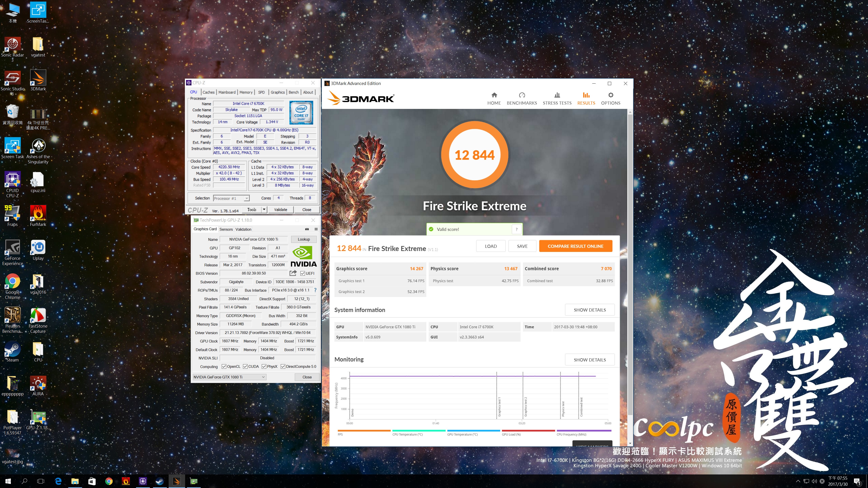Show details for Monitoring
Image resolution: width=868 pixels, height=488 pixels.
click(x=590, y=360)
